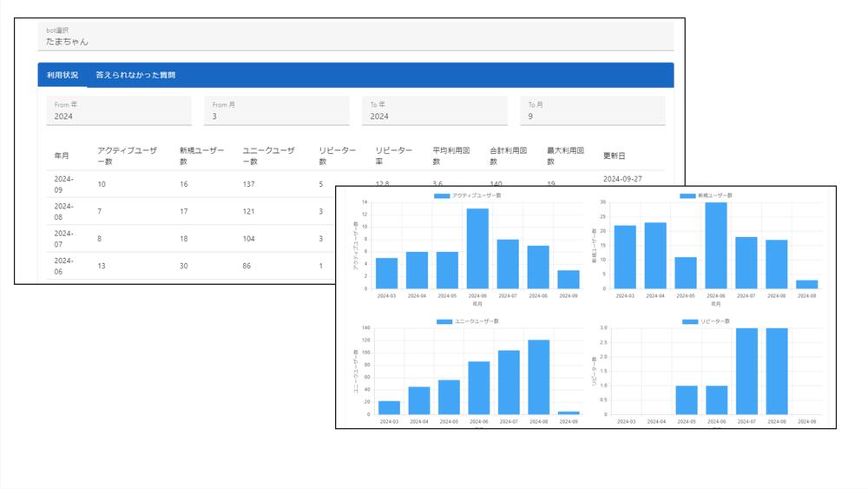Viewport: 868px width, 489px height.
Task: Click unique users value 121
Action: pos(248,211)
